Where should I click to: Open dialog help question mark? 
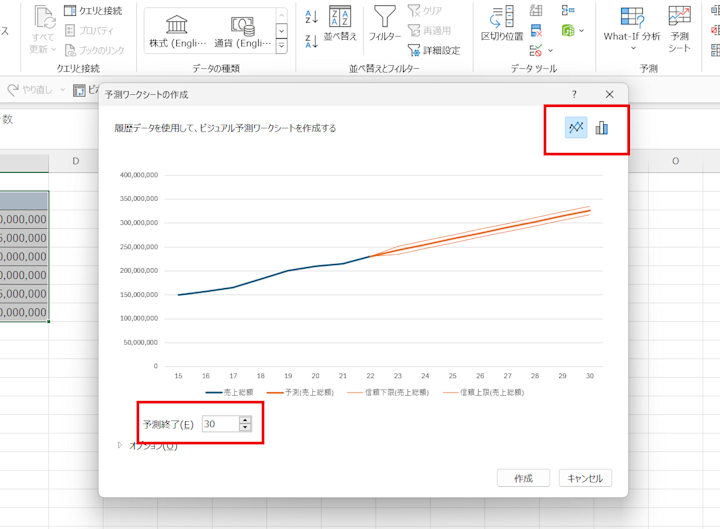(x=574, y=94)
